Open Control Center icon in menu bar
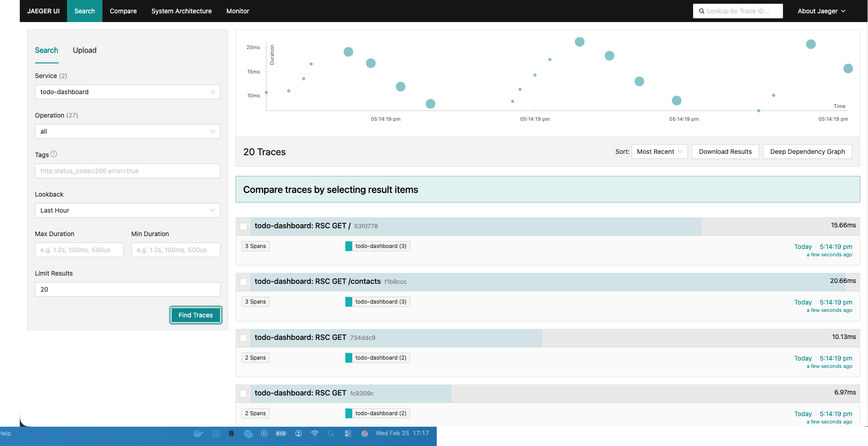This screenshot has height=446, width=868. click(x=348, y=433)
